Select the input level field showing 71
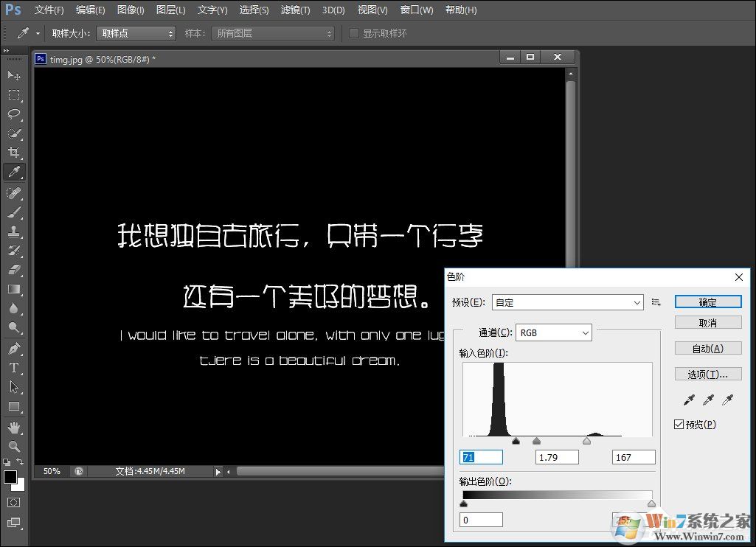 click(480, 457)
